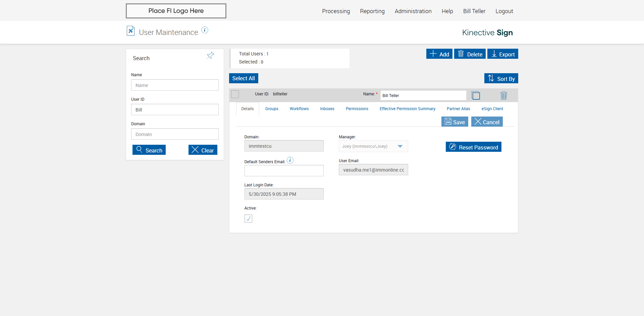Open the Reporting menu
The width and height of the screenshot is (644, 316).
click(372, 11)
